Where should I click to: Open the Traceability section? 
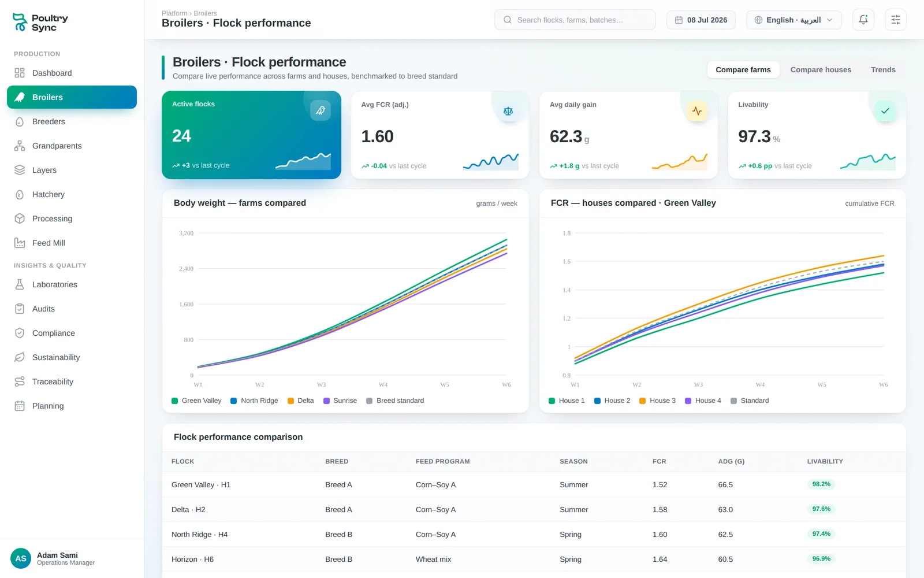click(72, 381)
